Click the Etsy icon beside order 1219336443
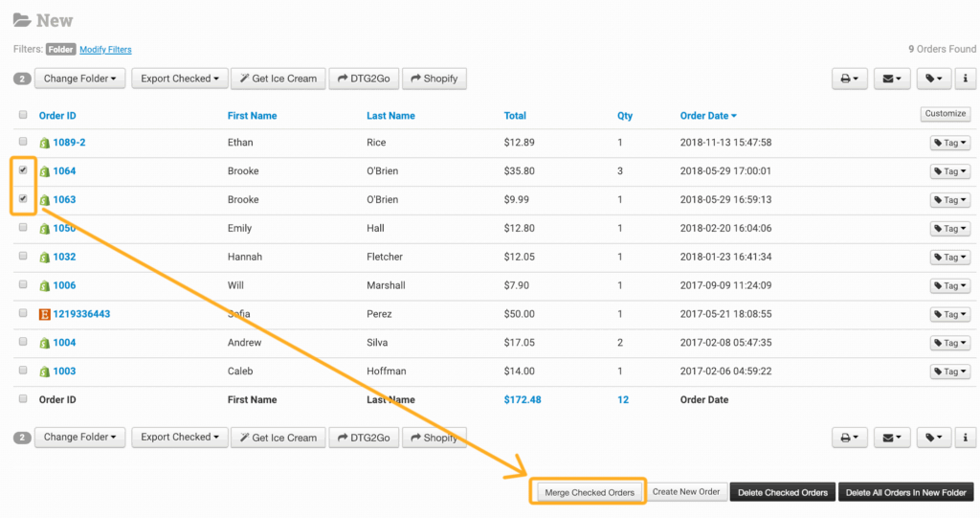Screen dimensions: 980x518 coord(44,314)
